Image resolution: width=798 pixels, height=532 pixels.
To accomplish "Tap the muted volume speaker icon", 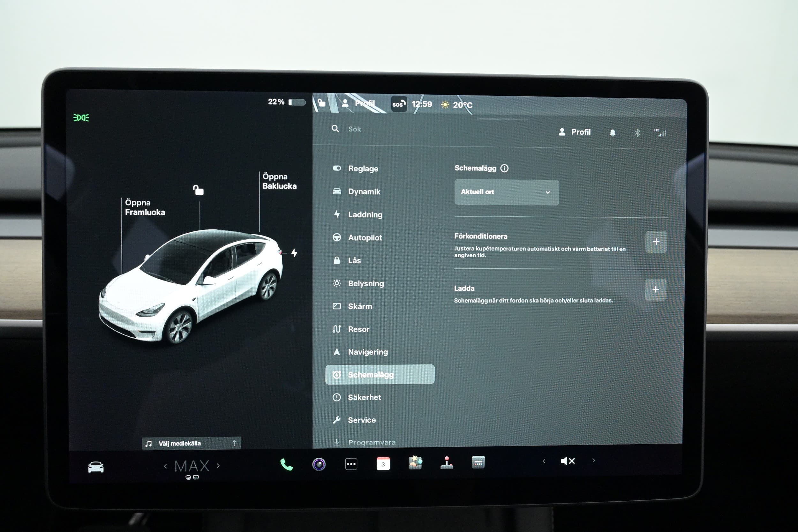I will click(568, 461).
